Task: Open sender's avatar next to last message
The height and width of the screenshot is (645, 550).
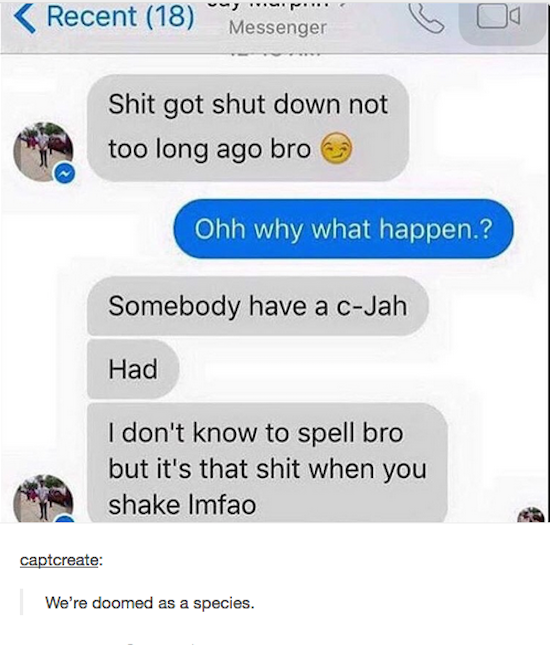Action: tap(43, 499)
